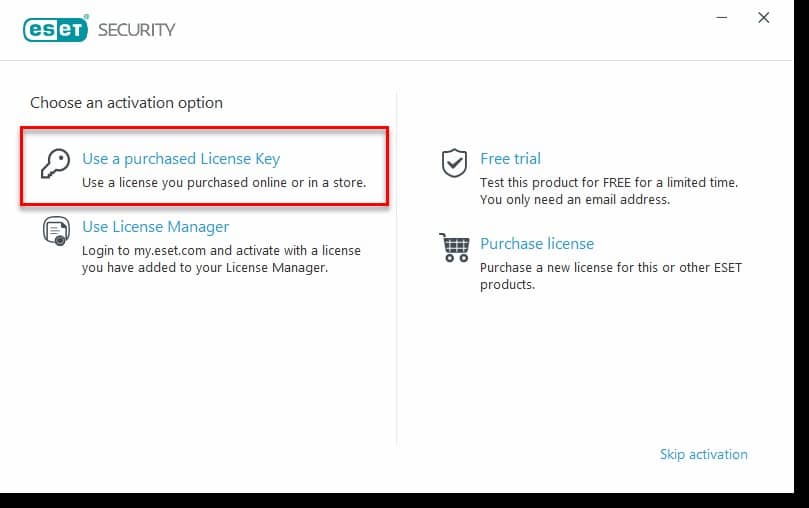Click the shopping cart purchase icon
Screen dimensions: 809x508
[x=454, y=247]
